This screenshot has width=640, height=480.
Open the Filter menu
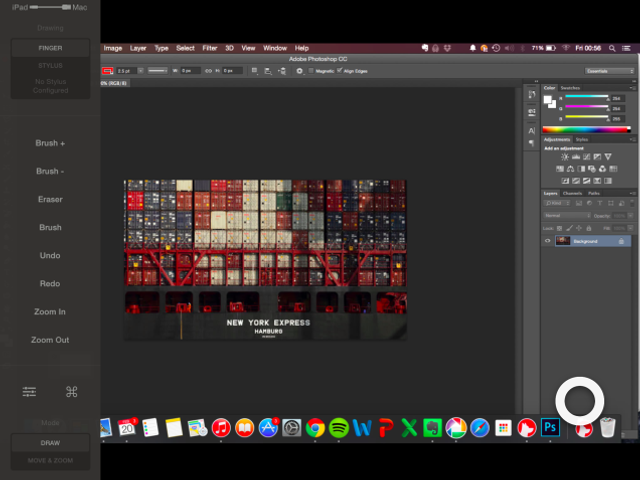[x=210, y=48]
